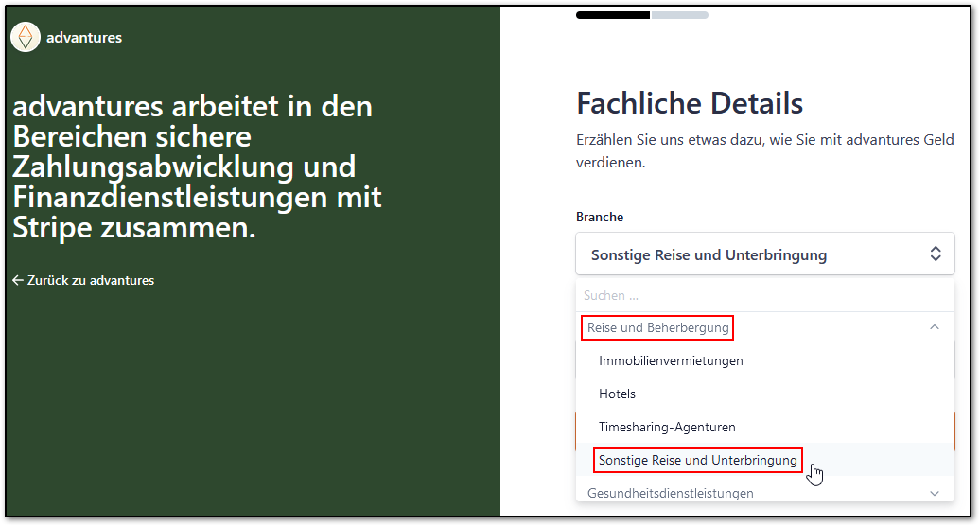Viewport: 980px width, 526px height.
Task: Click the left arrow icon before Zurück
Action: click(x=18, y=280)
